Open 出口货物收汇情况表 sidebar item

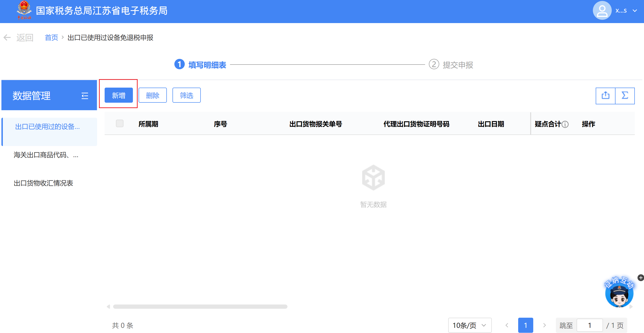click(44, 183)
